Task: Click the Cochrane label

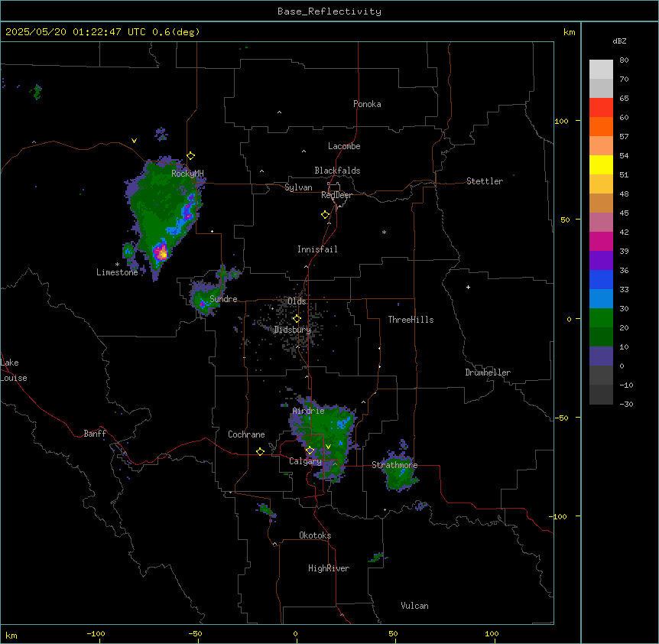Action: click(246, 434)
